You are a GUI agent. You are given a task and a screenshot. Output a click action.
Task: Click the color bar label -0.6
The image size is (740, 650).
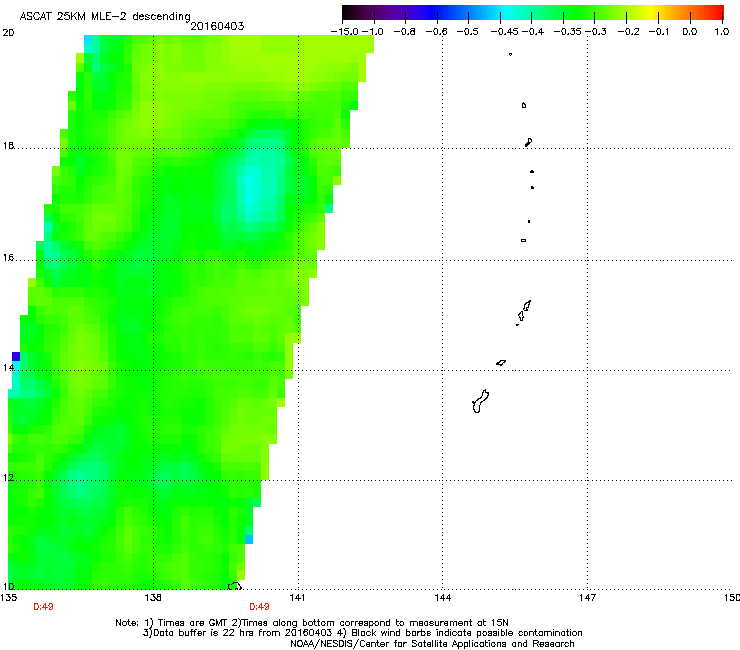pyautogui.click(x=437, y=32)
